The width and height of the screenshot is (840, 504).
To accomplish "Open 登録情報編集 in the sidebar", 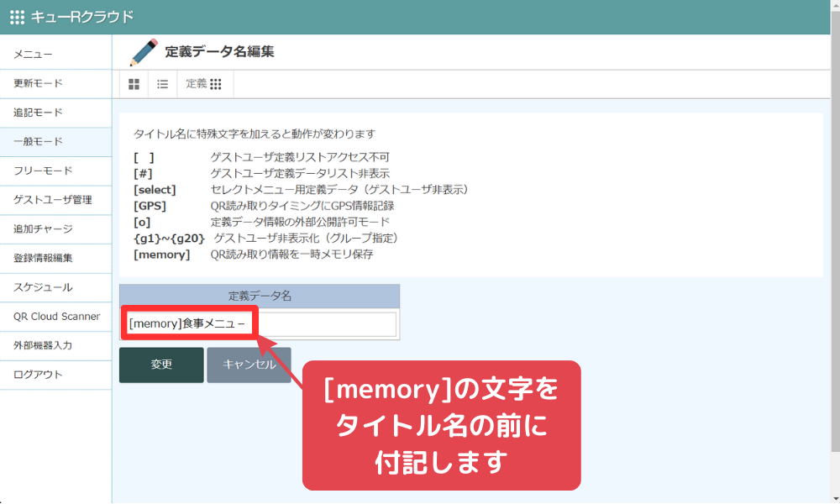I will pos(55,258).
